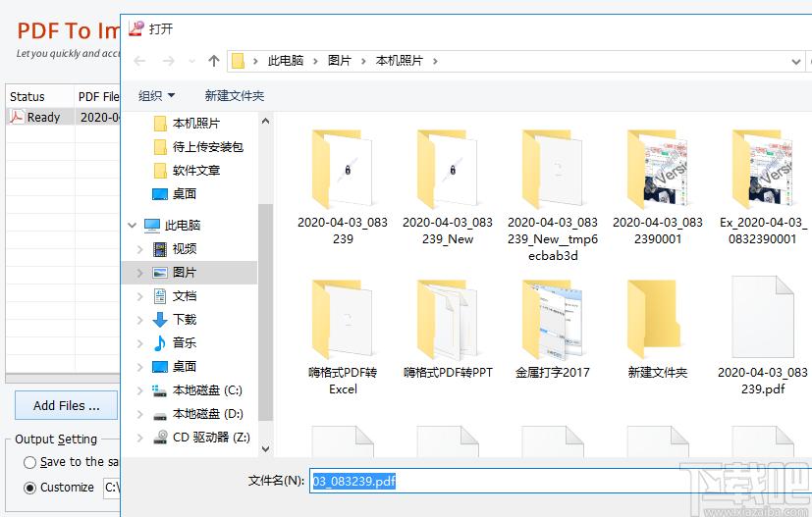Click the 音乐 music note icon
812x517 pixels.
click(x=160, y=342)
